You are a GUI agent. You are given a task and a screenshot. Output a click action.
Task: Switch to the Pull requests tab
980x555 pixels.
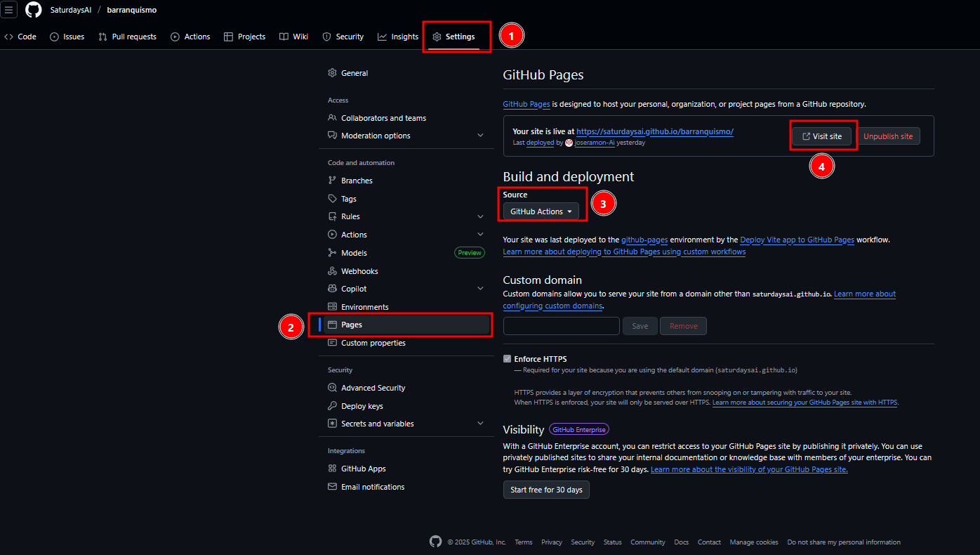tap(127, 37)
